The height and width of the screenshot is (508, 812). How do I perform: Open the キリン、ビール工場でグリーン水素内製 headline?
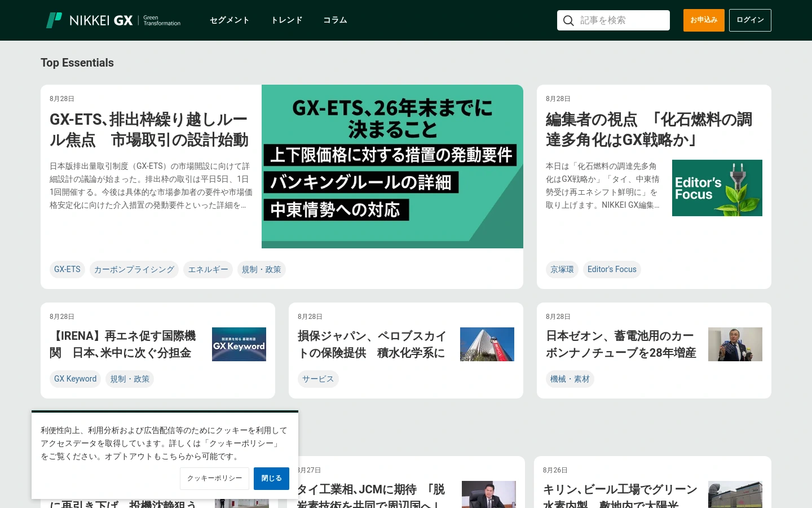(620, 494)
